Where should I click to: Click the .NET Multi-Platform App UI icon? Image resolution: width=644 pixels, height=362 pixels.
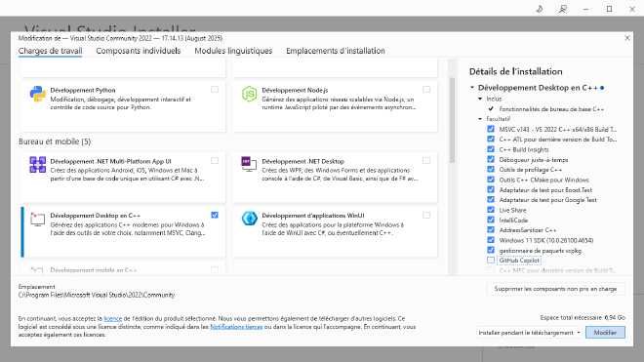pos(37,165)
